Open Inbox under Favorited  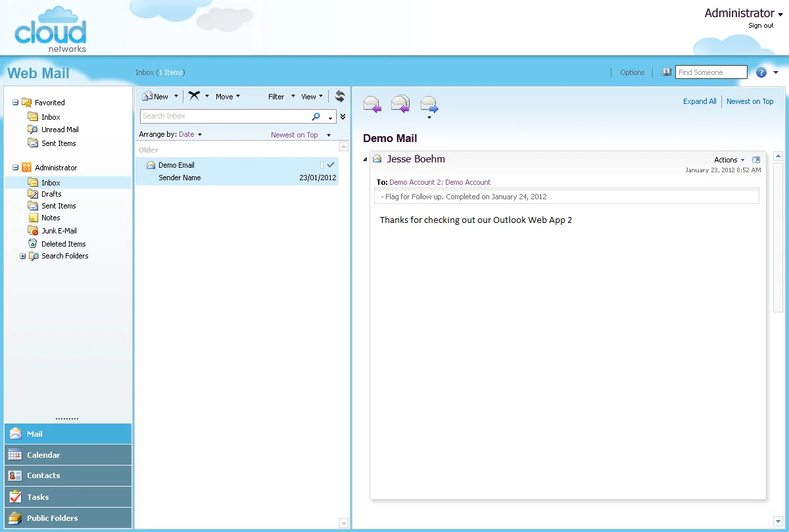51,117
